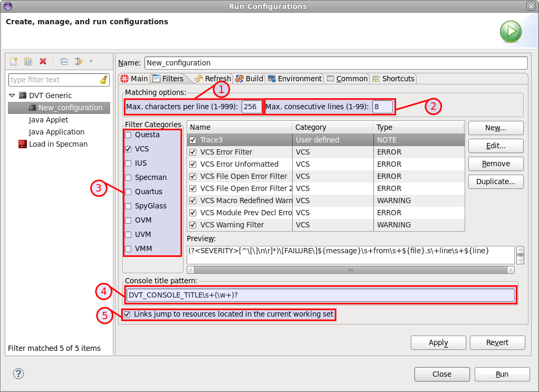Viewport: 539px width, 392px height.
Task: Delete the configuration using the red X icon
Action: (43, 61)
